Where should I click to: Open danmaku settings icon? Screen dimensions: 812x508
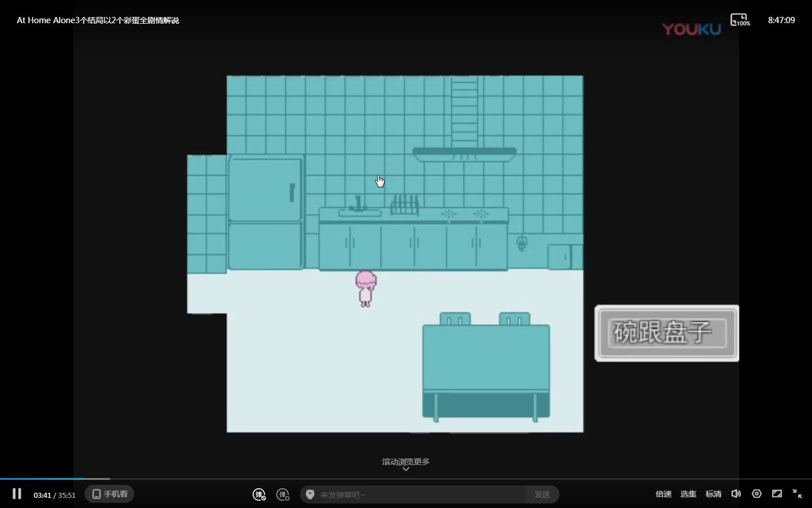point(283,494)
